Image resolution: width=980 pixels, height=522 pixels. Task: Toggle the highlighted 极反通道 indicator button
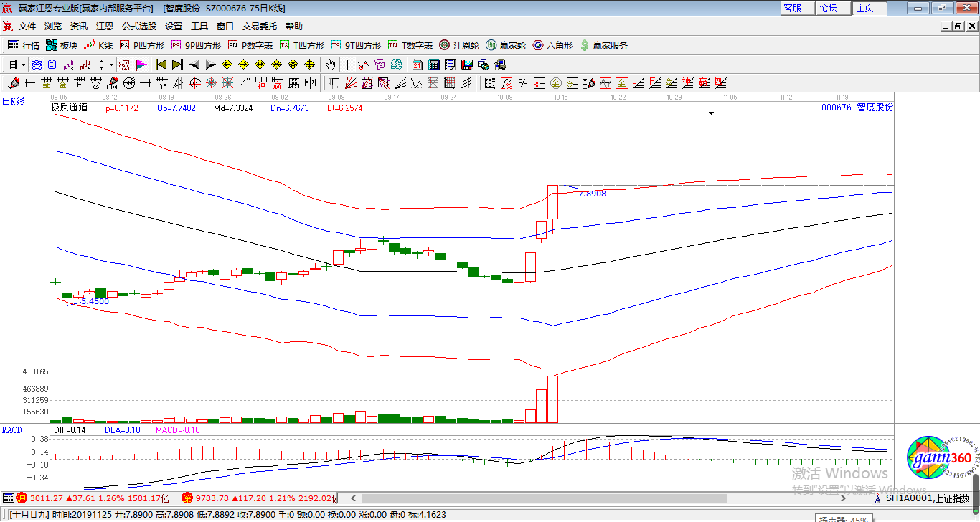124,65
